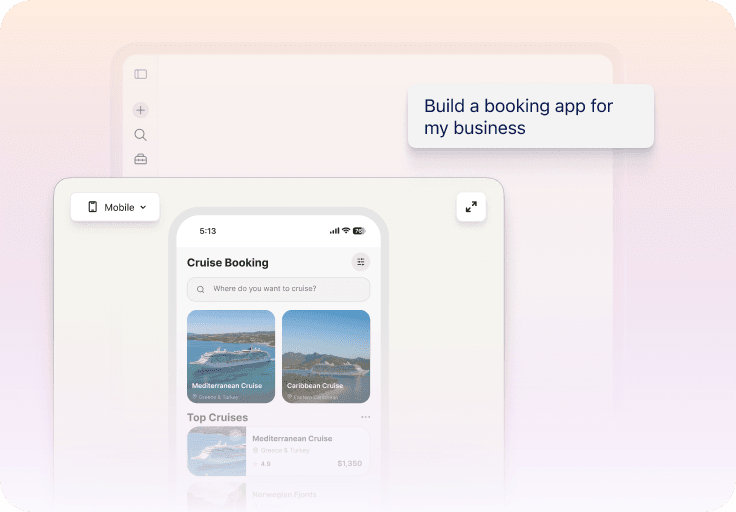The image size is (736, 512).
Task: Click the 5:13 clock in phone status bar
Action: [207, 231]
